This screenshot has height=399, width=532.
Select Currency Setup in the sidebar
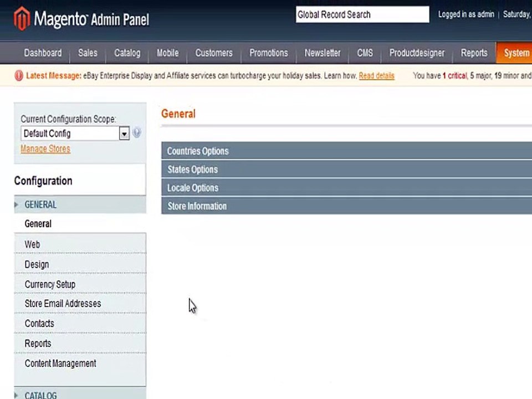(x=80, y=284)
